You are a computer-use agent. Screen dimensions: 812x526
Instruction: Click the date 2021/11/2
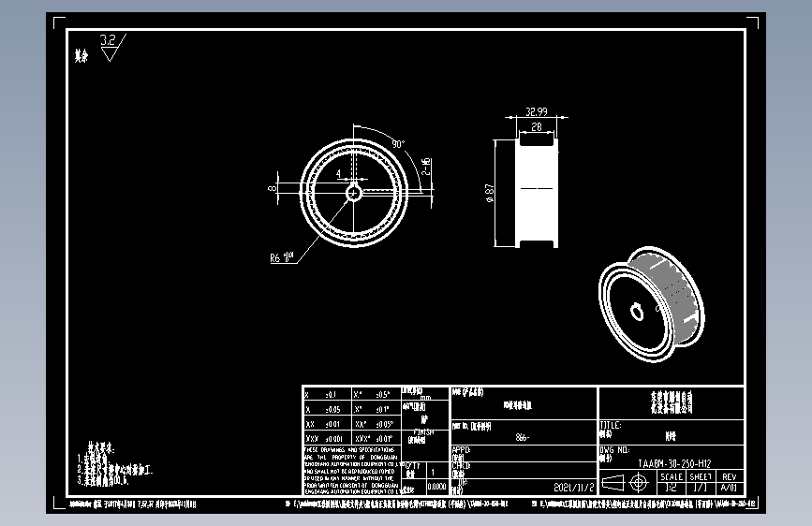574,487
